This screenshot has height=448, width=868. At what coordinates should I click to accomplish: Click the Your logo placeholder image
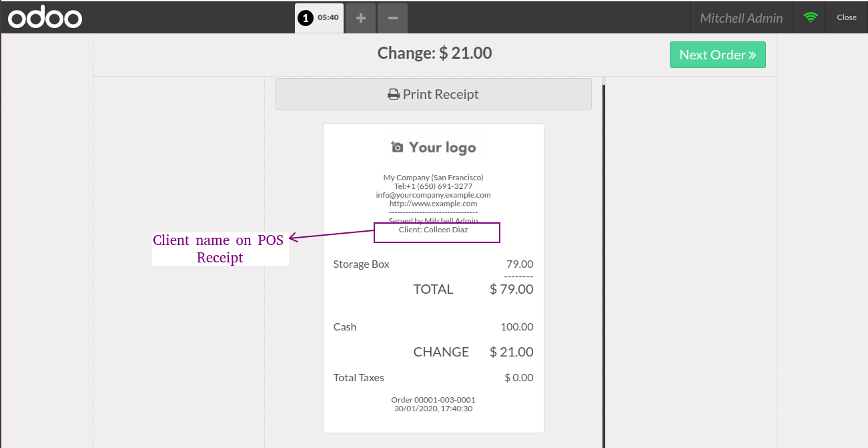point(434,148)
